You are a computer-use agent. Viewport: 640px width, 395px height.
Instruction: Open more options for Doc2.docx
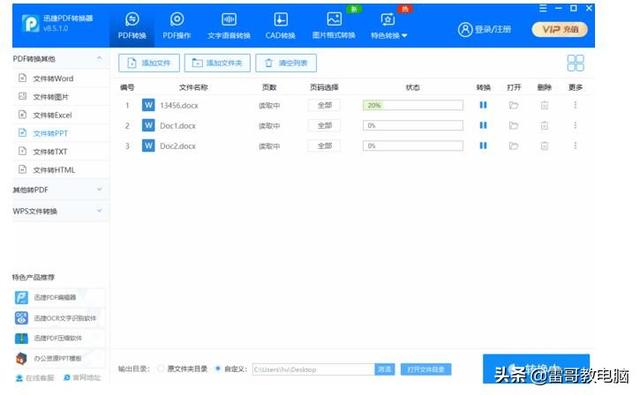575,145
